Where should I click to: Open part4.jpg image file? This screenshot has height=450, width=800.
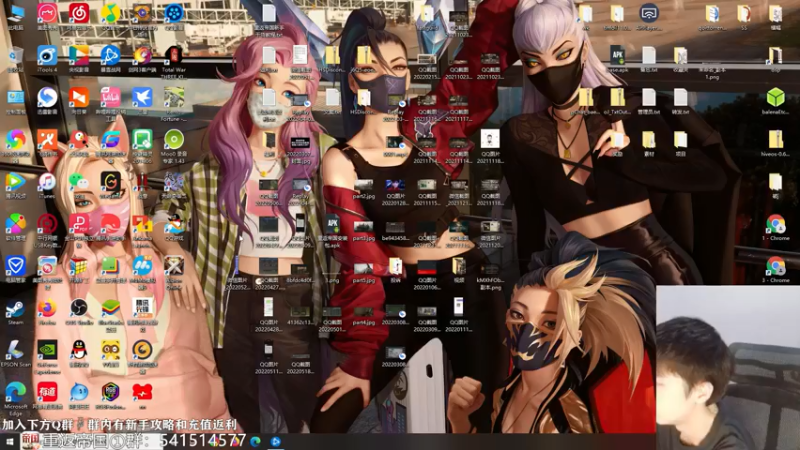point(363,314)
